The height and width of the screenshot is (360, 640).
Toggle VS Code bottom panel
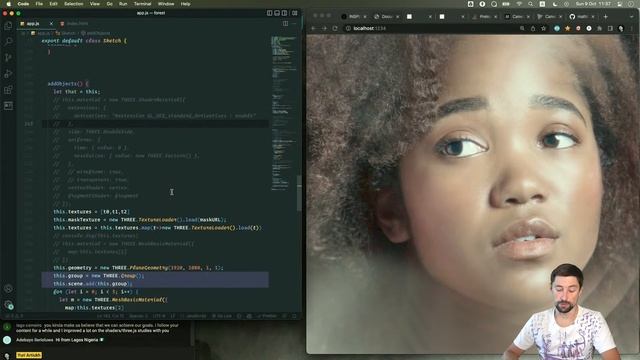[277, 13]
